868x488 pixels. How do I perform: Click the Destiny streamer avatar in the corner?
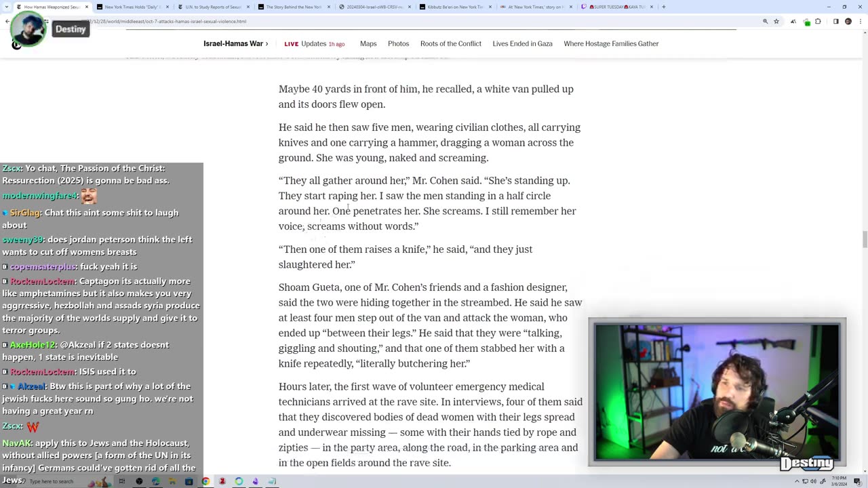(x=27, y=30)
